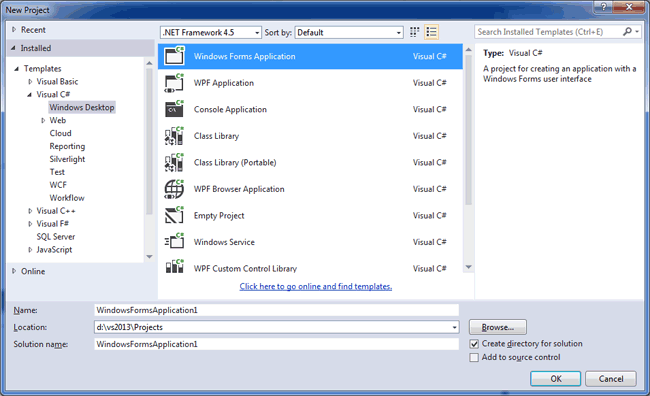
Task: Click the Cancel button
Action: click(x=611, y=379)
